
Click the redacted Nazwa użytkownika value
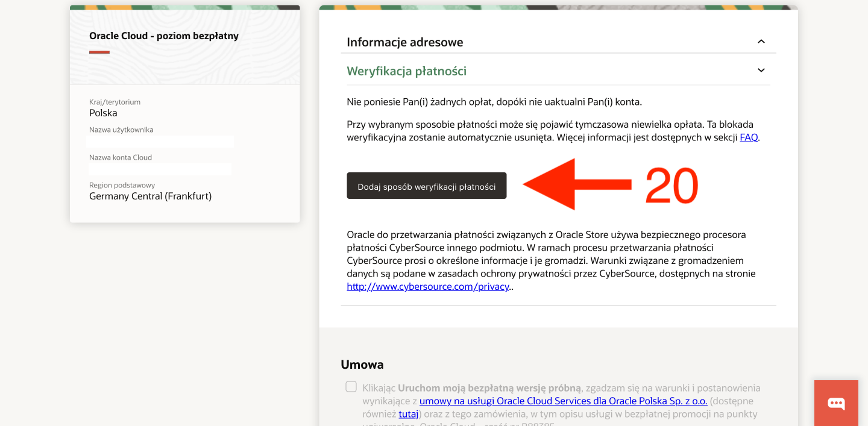point(160,142)
